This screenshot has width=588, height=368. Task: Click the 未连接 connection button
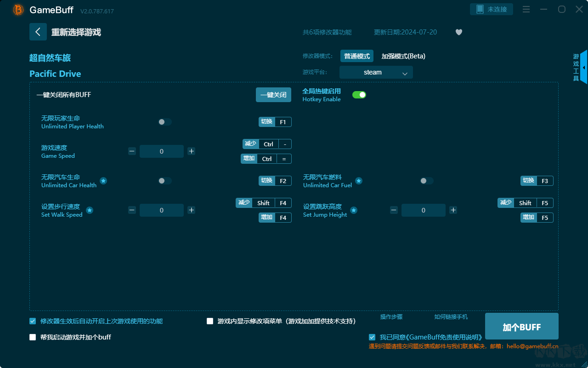(x=492, y=9)
